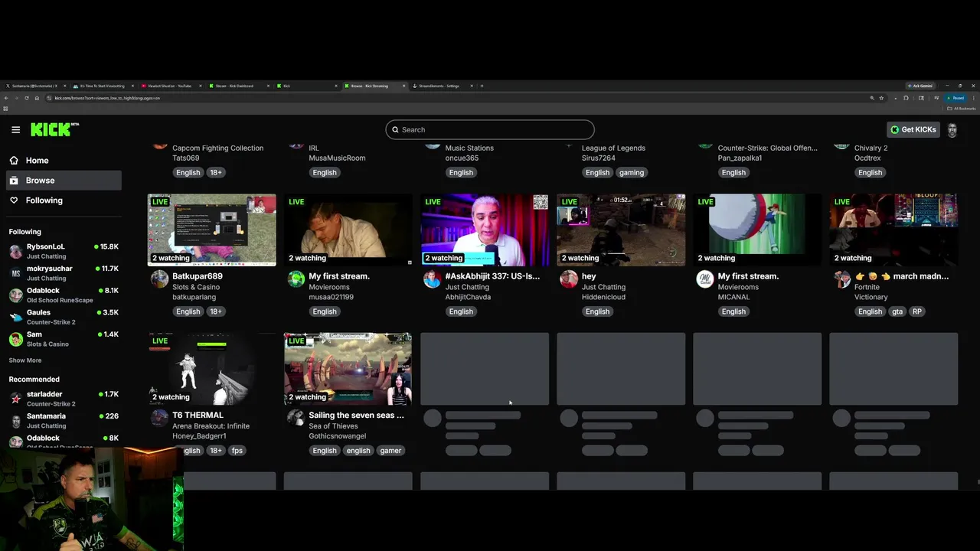Screen dimensions: 980x551
Task: Open march madness Fortnite stream thumbnail
Action: pyautogui.click(x=893, y=230)
